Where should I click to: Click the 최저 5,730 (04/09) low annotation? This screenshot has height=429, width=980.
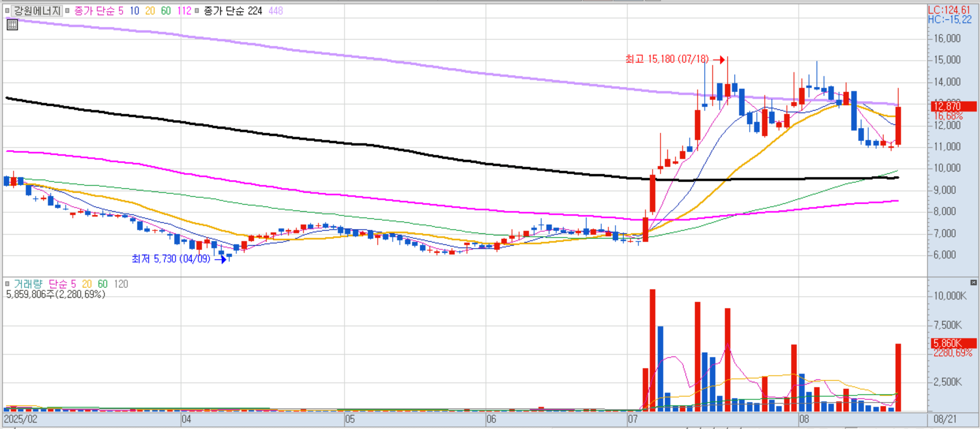coord(171,259)
